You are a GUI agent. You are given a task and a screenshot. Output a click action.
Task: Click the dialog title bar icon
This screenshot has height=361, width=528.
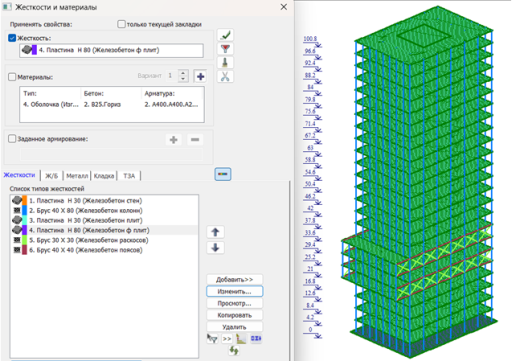pyautogui.click(x=7, y=7)
